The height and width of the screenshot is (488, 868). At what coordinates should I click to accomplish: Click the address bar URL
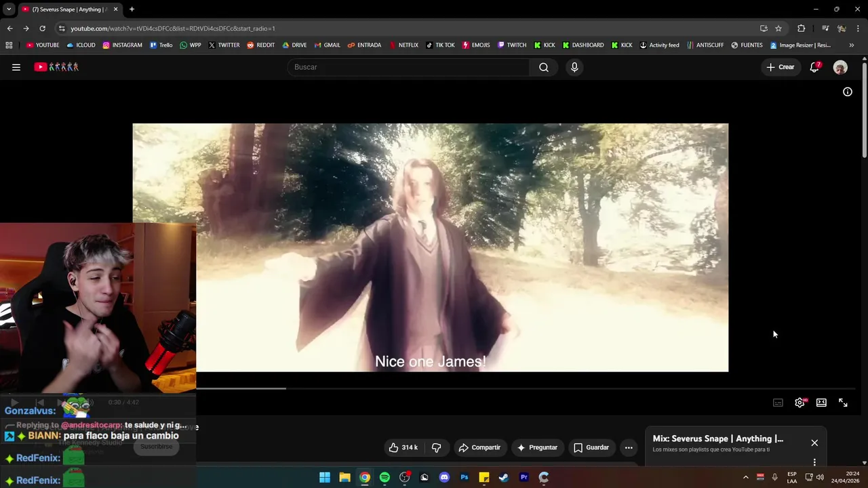pyautogui.click(x=173, y=28)
